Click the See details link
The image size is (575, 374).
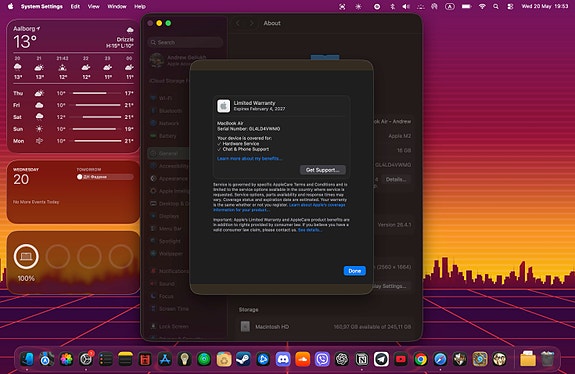[x=310, y=230]
